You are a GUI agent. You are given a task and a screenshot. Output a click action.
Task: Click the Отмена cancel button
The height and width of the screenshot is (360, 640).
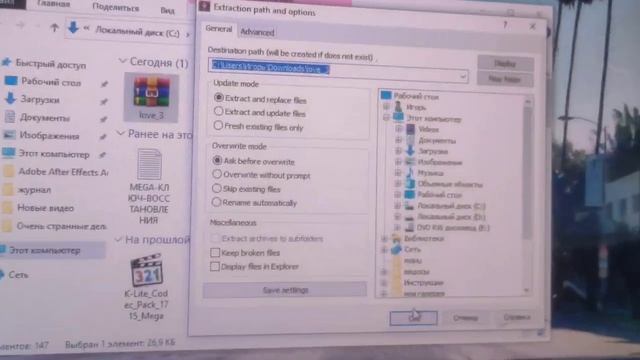(x=465, y=317)
